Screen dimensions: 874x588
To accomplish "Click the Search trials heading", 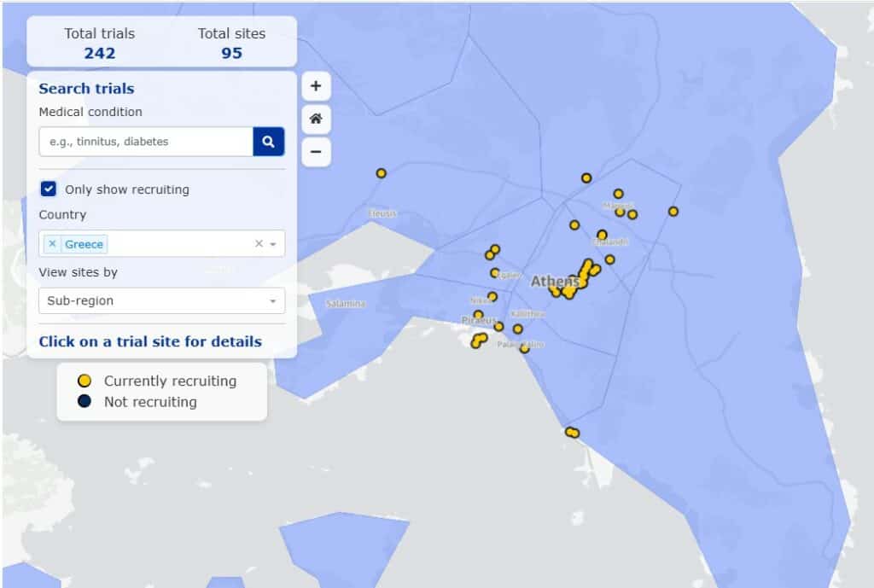I will coord(86,89).
